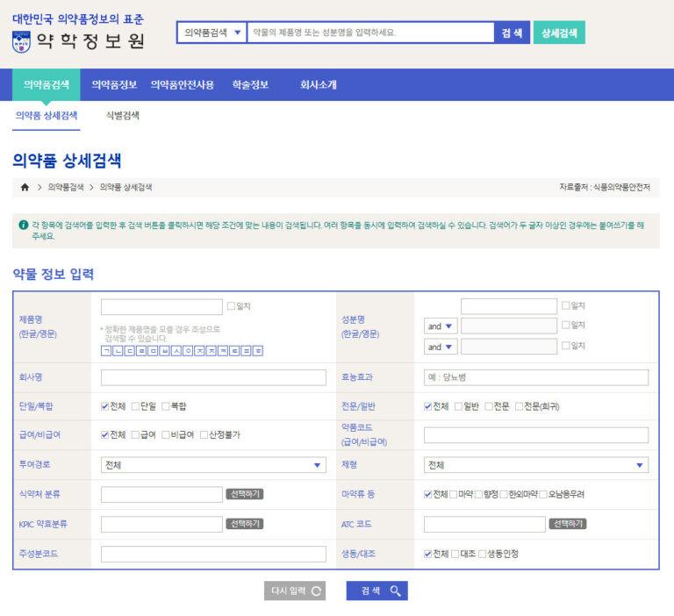This screenshot has width=674, height=616.
Task: Check 복합 in the 단일/복합 row
Action: tap(166, 406)
